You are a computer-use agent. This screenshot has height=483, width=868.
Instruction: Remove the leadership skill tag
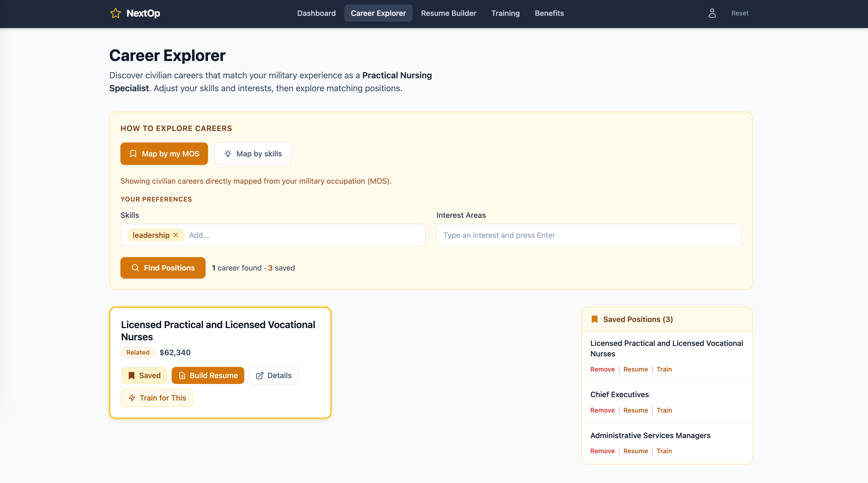(x=176, y=235)
